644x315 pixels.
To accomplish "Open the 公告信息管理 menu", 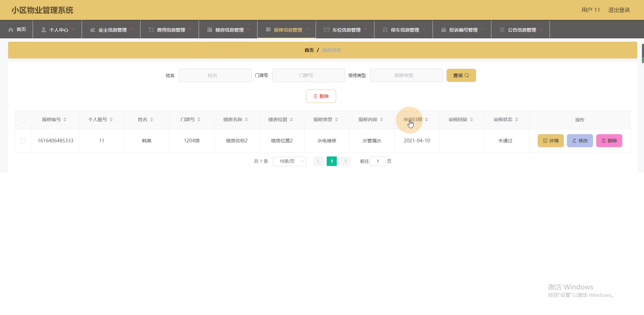I will tap(521, 29).
